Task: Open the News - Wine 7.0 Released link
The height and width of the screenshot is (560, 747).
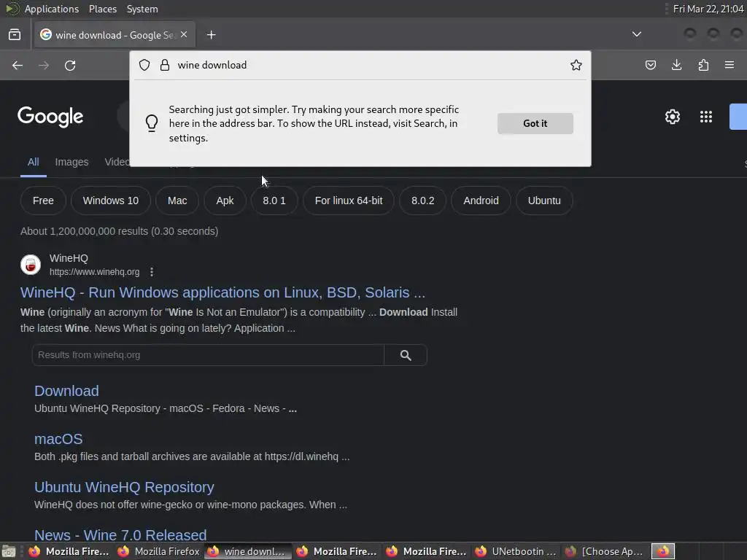Action: (120, 535)
